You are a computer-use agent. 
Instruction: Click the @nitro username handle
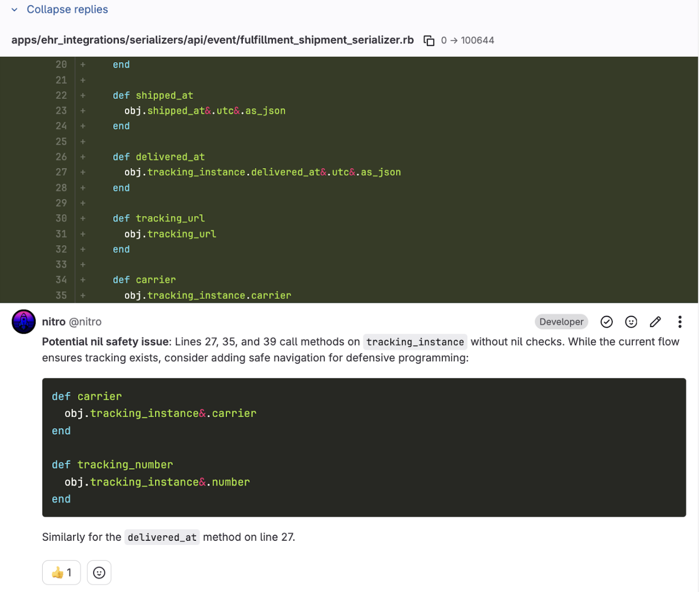[85, 322]
